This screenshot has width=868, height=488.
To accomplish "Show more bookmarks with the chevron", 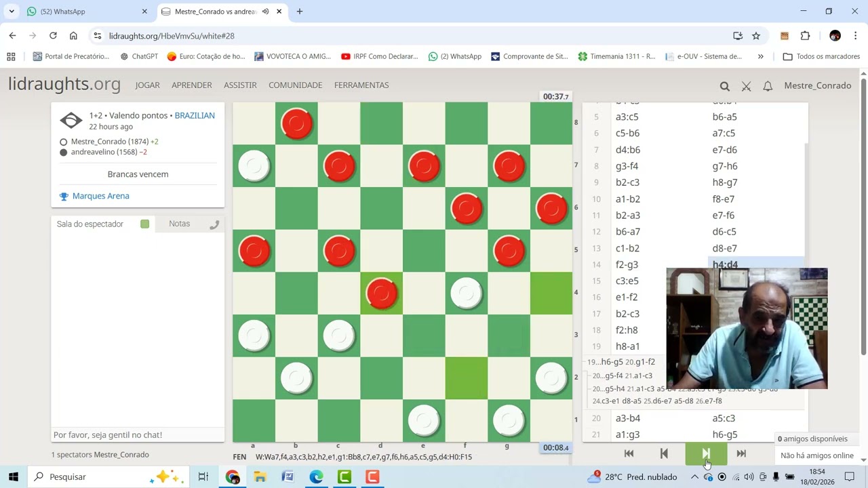I will [x=760, y=56].
